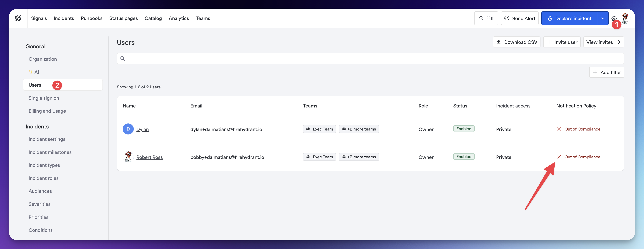Open Dylan's user profile link
Viewport: 644px width, 249px height.
142,129
